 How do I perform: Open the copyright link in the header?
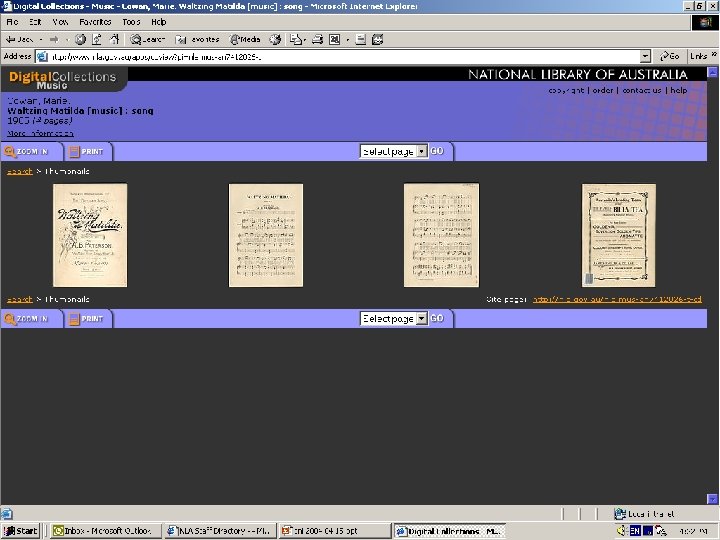pyautogui.click(x=566, y=90)
